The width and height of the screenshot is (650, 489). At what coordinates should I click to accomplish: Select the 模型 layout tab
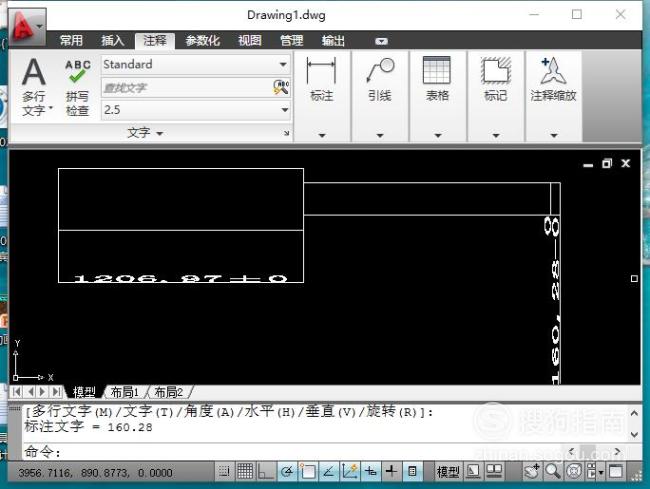pos(84,392)
